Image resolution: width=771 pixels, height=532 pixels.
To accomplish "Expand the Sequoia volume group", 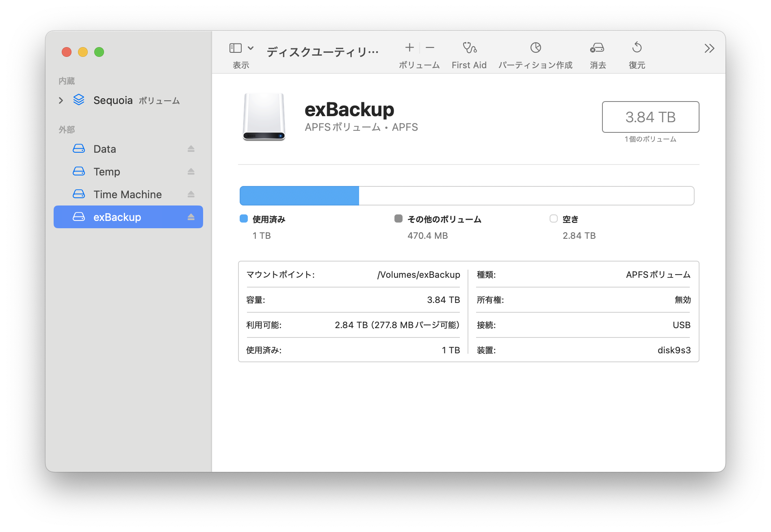I will point(61,100).
